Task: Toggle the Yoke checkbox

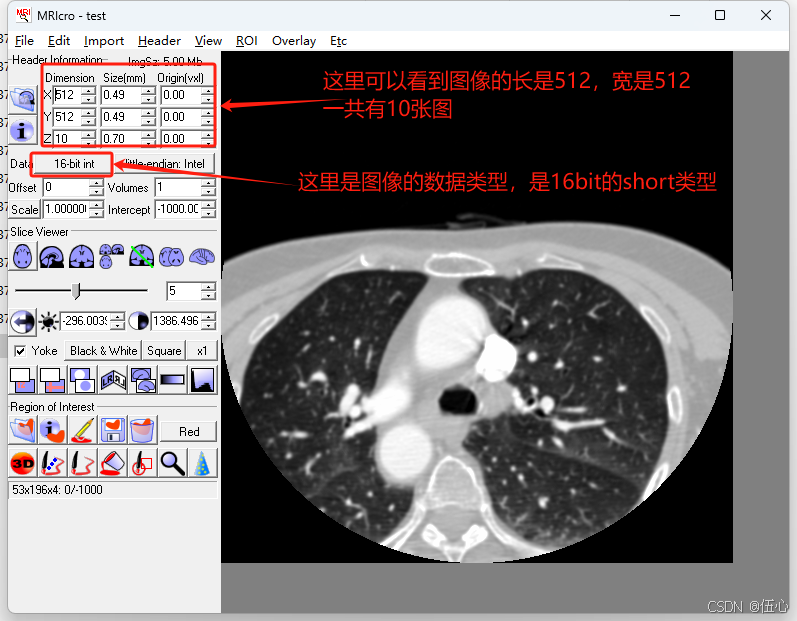Action: tap(20, 351)
